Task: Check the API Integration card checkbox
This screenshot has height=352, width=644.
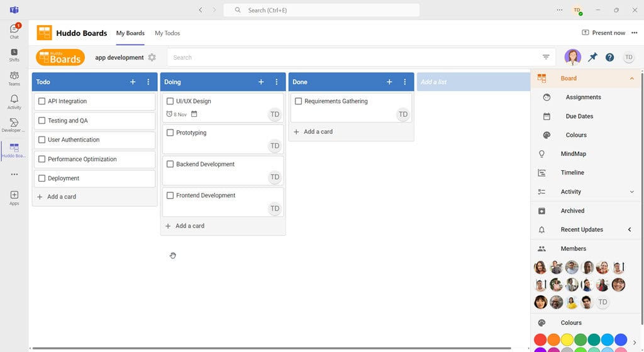Action: 42,101
